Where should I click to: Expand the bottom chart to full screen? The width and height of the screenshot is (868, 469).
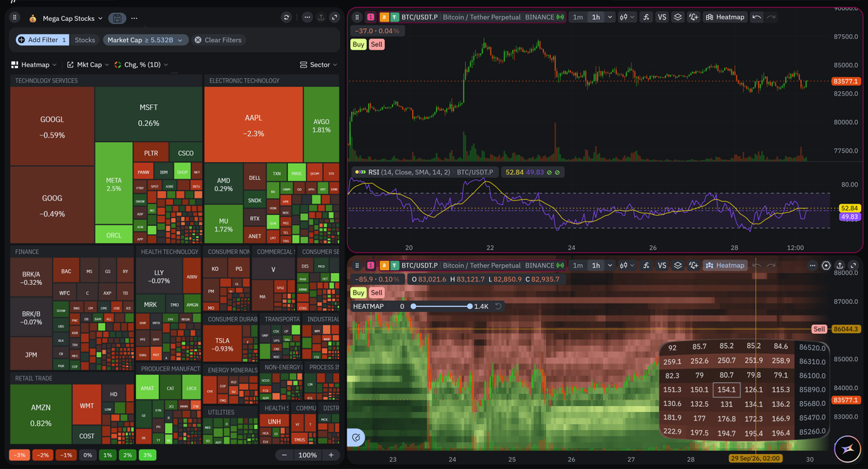[854, 265]
